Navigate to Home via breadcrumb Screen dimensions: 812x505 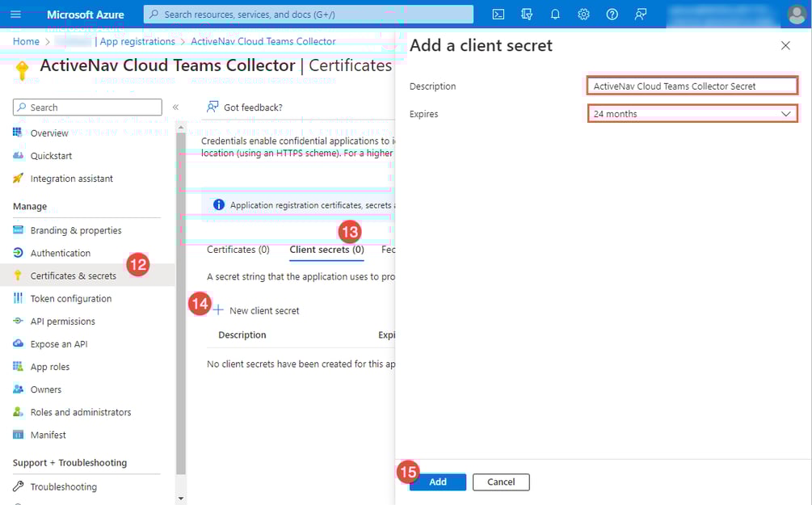click(x=25, y=40)
